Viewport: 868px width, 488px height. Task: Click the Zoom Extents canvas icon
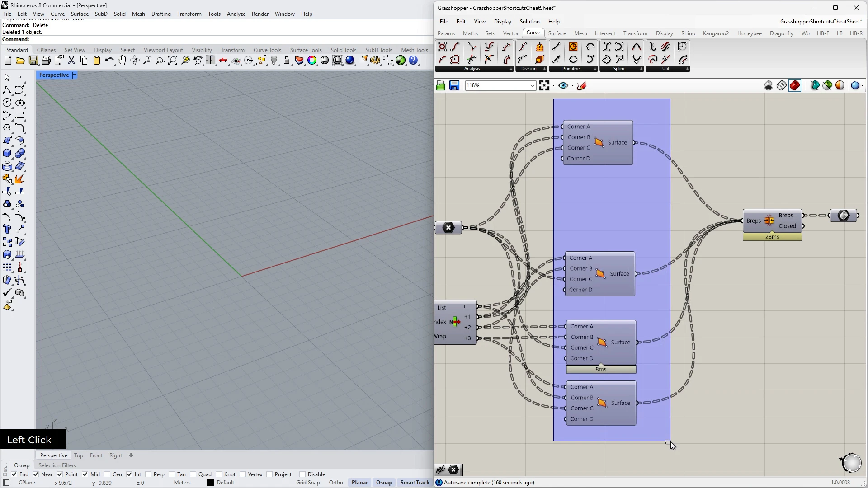[x=544, y=86]
